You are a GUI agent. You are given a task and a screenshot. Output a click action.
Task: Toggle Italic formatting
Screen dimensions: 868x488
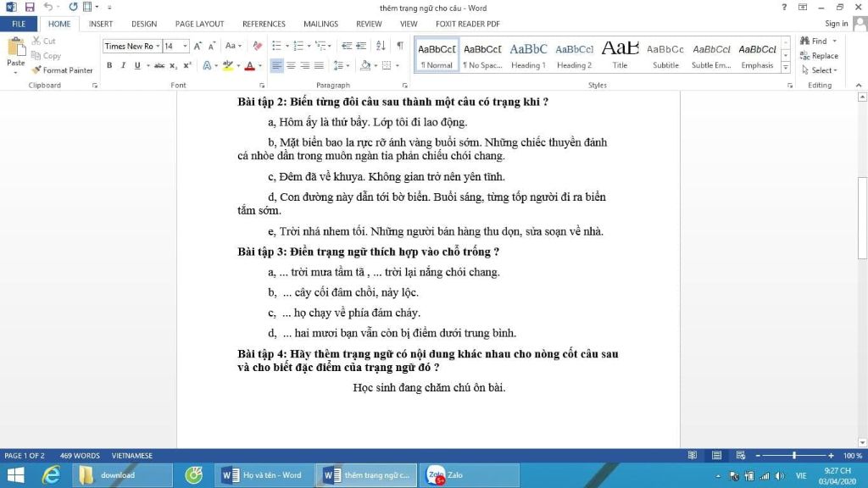pos(123,65)
